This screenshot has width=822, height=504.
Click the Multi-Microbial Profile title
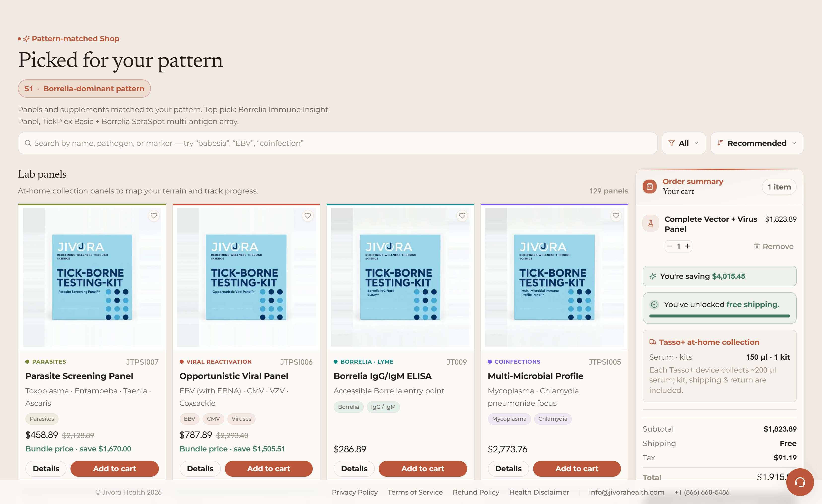(x=535, y=376)
